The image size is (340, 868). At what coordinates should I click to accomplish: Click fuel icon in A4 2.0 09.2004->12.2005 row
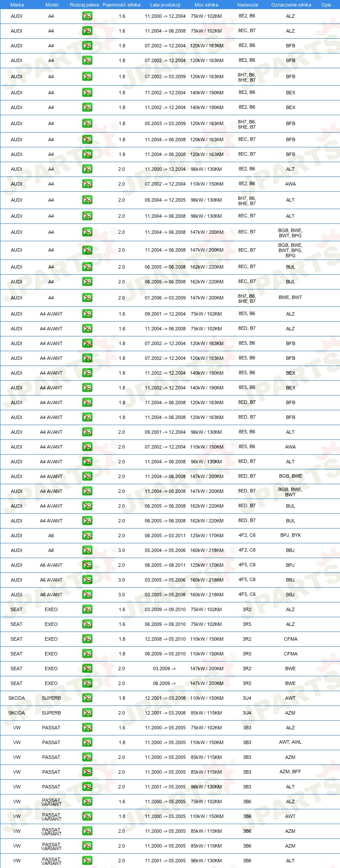tap(87, 200)
